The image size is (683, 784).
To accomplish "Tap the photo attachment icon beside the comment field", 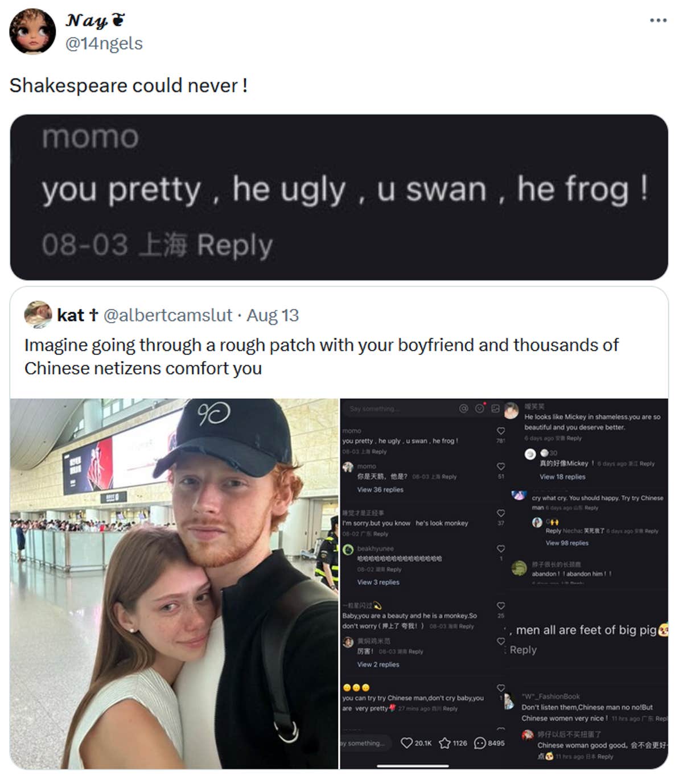I will point(496,408).
